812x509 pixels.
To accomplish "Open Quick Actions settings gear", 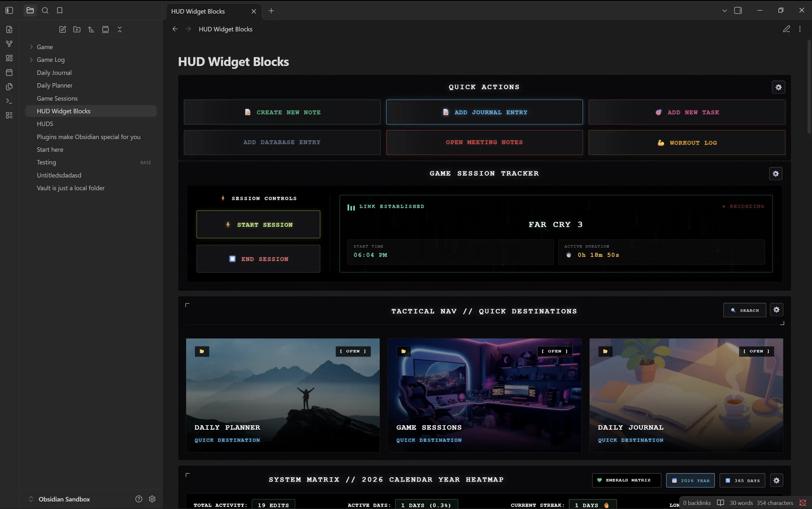I will 779,87.
